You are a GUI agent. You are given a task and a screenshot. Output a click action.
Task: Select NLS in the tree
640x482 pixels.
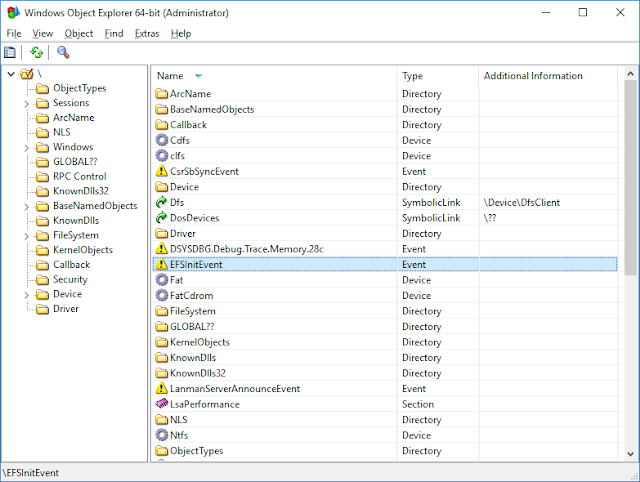(62, 132)
